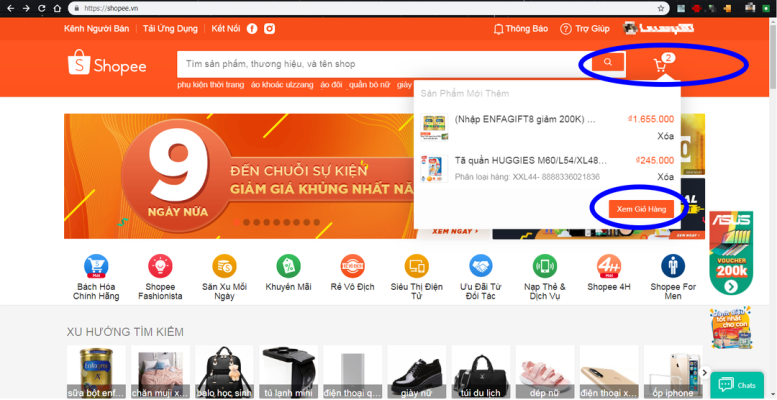Click browser forward arrow
This screenshot has width=777, height=400.
coord(26,8)
